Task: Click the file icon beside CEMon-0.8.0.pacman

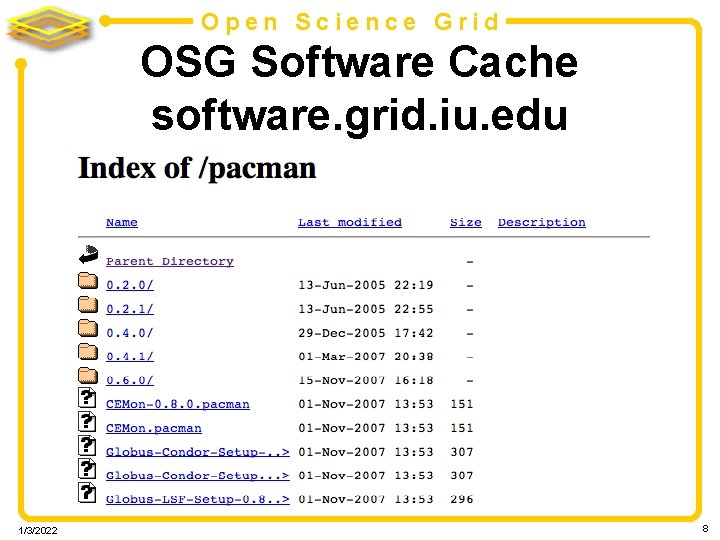Action: click(87, 398)
